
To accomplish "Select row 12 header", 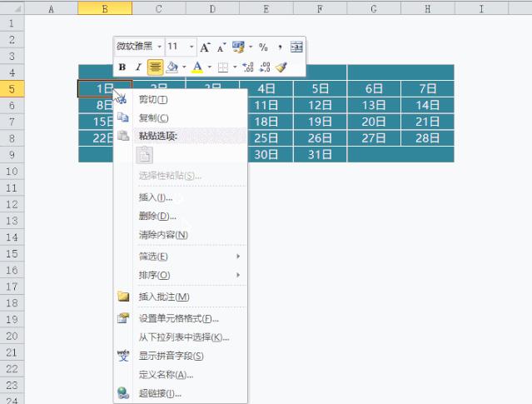I will (12, 204).
